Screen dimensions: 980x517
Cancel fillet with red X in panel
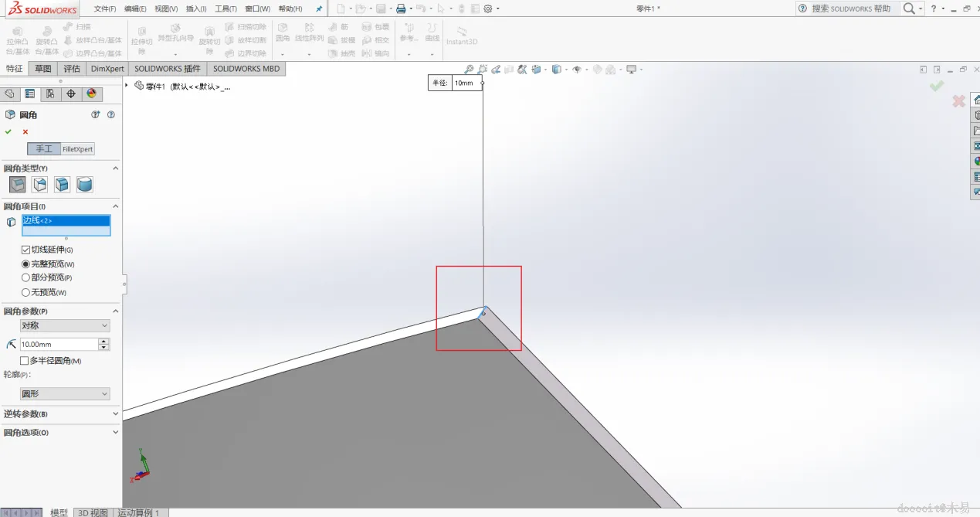[x=25, y=131]
